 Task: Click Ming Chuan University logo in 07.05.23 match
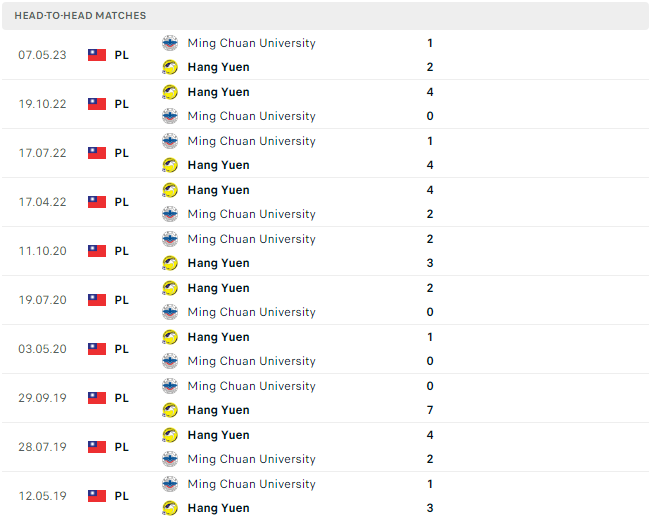tap(170, 43)
